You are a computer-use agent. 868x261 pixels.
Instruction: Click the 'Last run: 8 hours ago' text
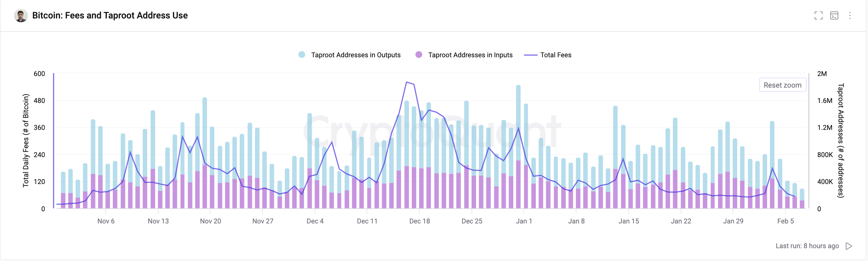coord(807,246)
